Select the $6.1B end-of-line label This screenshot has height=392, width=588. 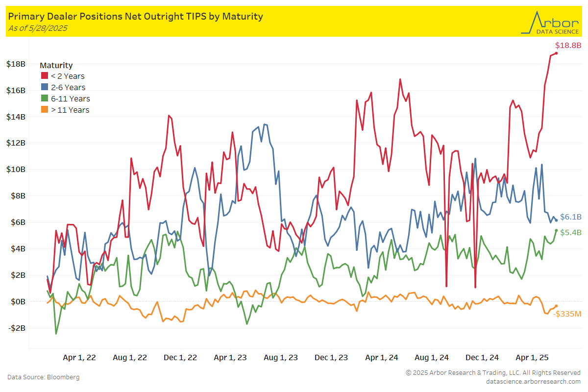point(571,217)
